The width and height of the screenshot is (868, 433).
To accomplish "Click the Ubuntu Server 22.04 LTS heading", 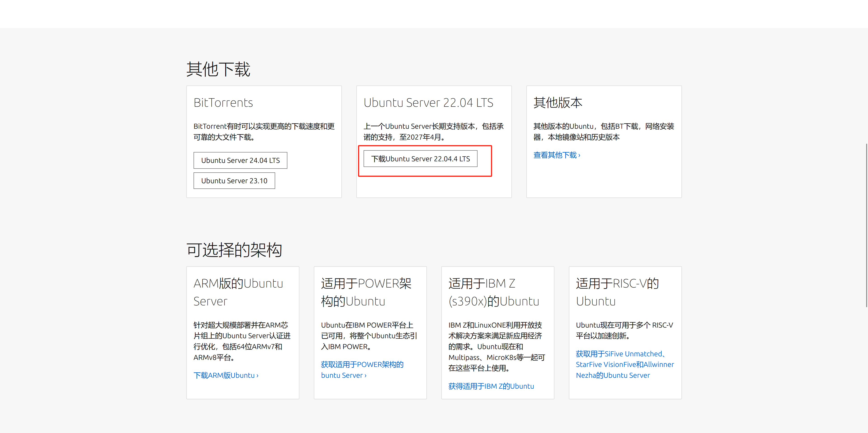I will click(428, 102).
